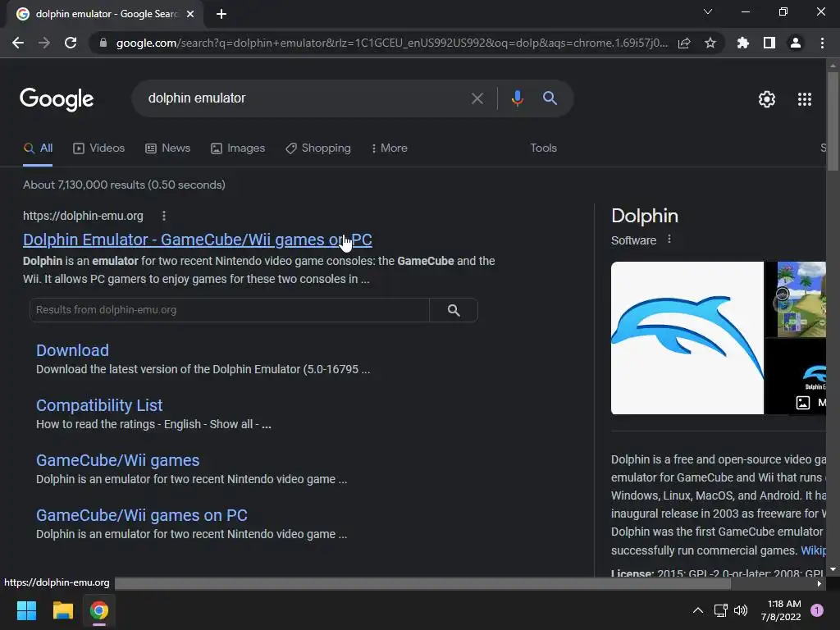The image size is (840, 630).
Task: Open the Dolphin logo image
Action: 687,338
